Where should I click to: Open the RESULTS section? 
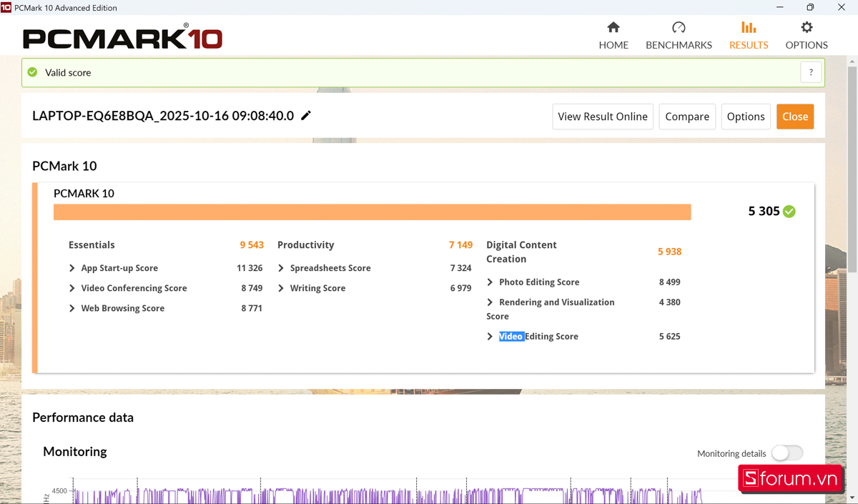coord(749,36)
